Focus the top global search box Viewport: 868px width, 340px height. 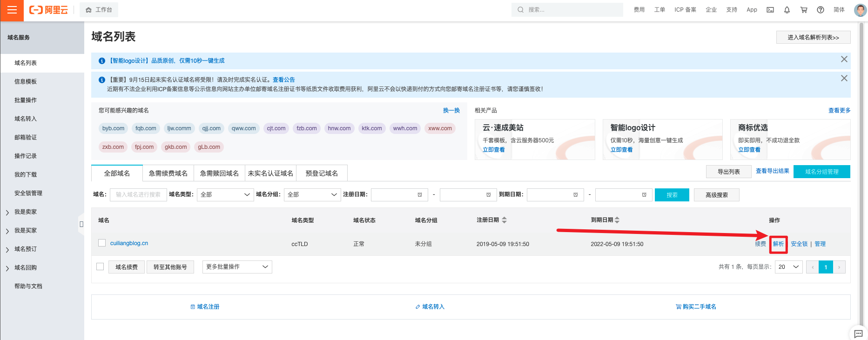567,10
